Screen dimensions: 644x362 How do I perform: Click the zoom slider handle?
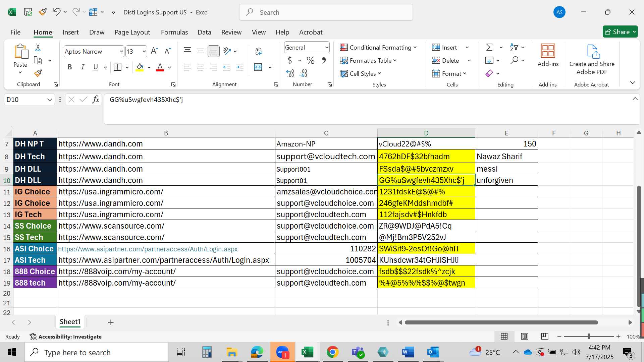tap(589, 336)
